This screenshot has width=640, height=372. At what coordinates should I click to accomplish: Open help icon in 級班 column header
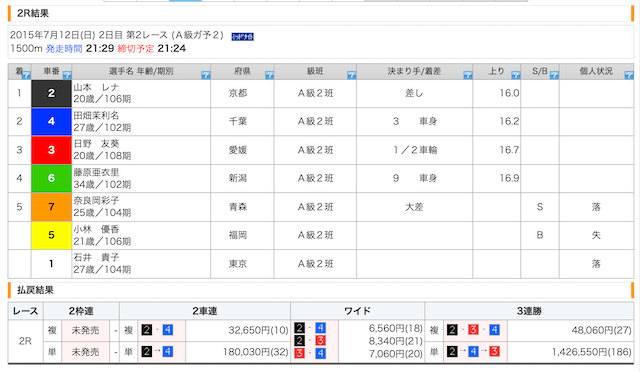pos(351,75)
